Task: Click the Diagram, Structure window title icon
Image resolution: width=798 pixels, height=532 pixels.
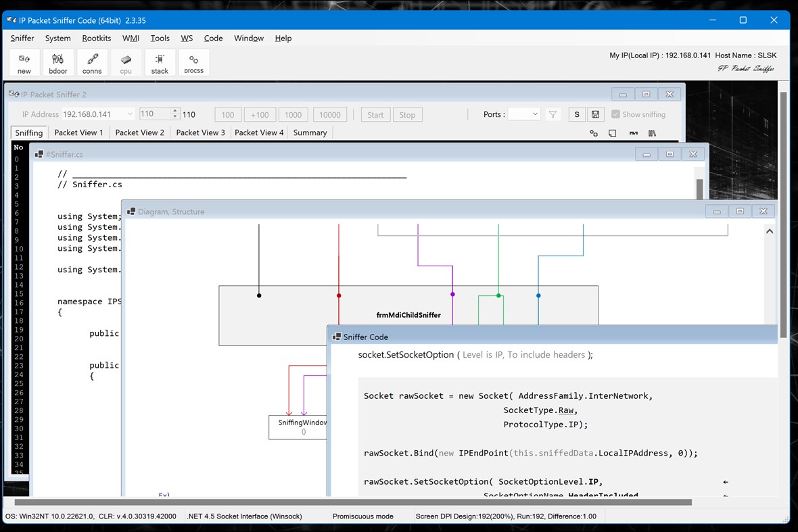Action: coord(131,211)
